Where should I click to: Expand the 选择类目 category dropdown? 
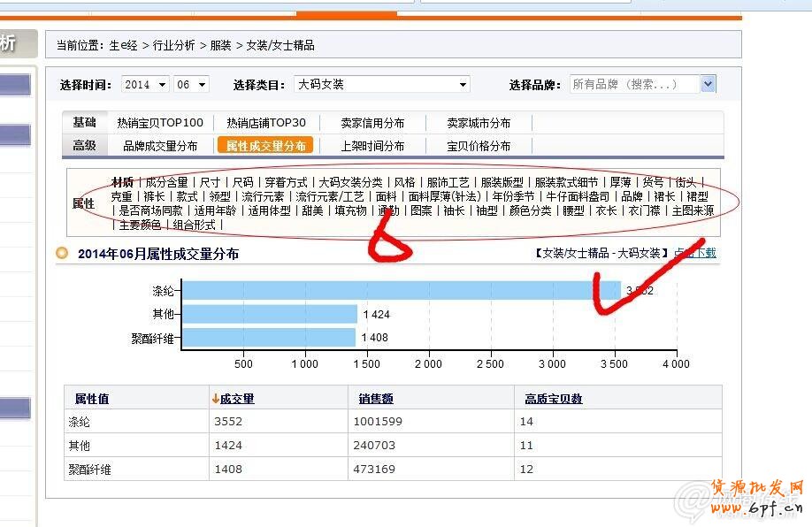point(382,85)
